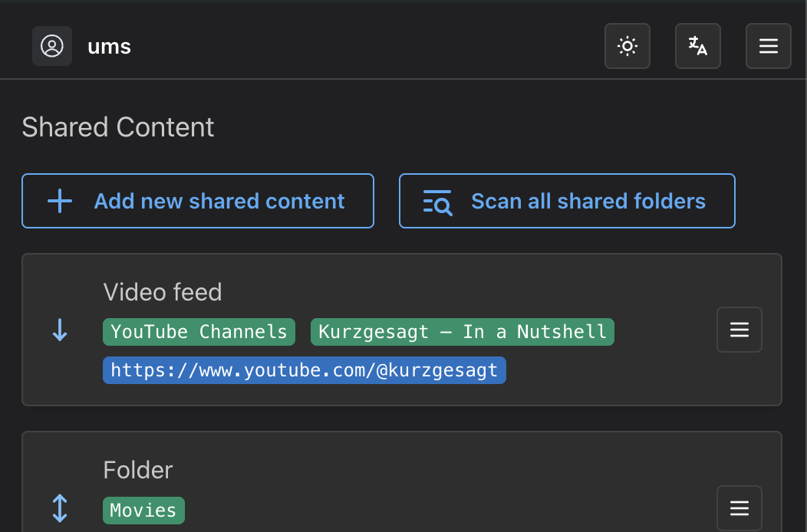Click the scan icon beside Scan all shared folders
This screenshot has width=807, height=532.
tap(436, 201)
